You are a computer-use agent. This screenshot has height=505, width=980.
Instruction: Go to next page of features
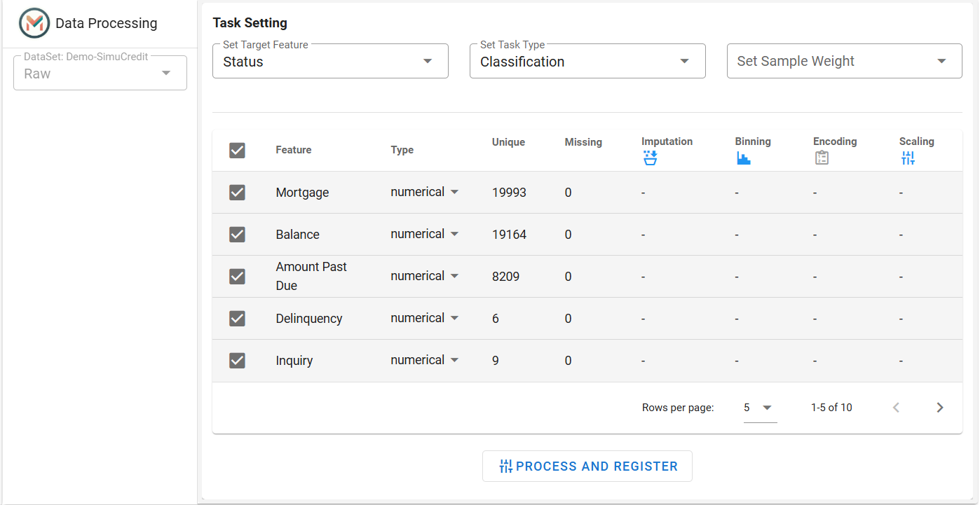click(940, 408)
